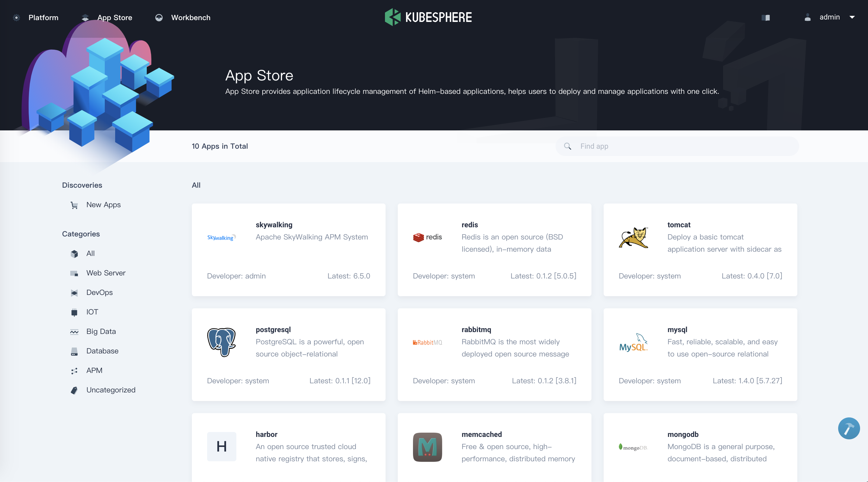Filter by Web Server category

105,273
